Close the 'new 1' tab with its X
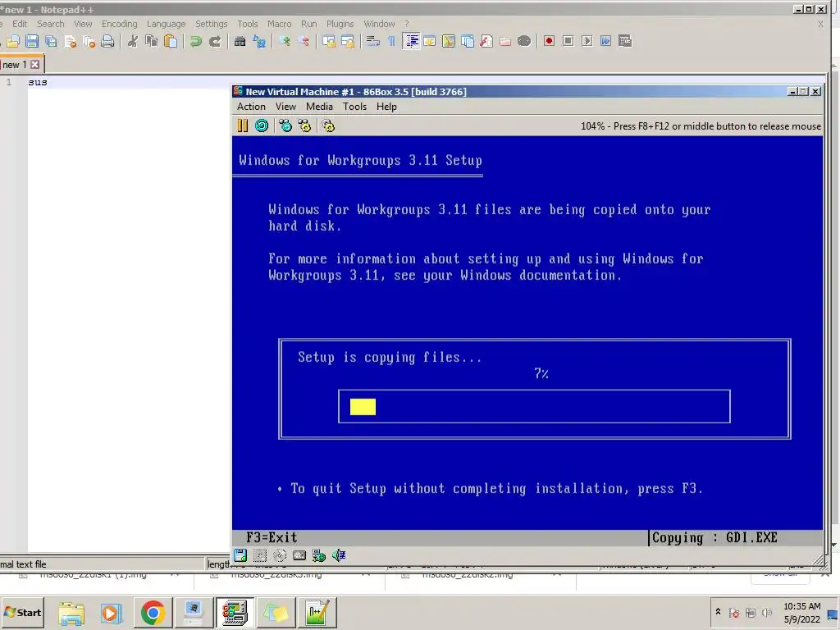840x630 pixels. click(34, 65)
